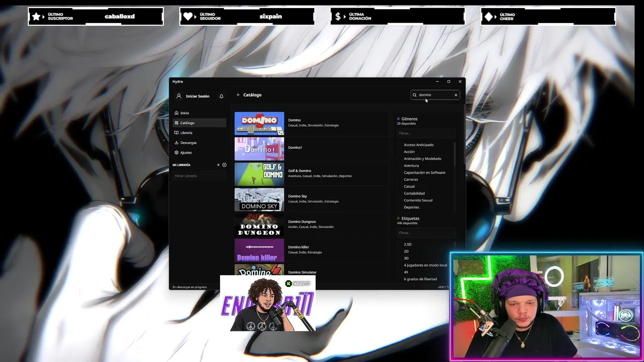Click the domino search box
The width and height of the screenshot is (644, 362).
(435, 95)
